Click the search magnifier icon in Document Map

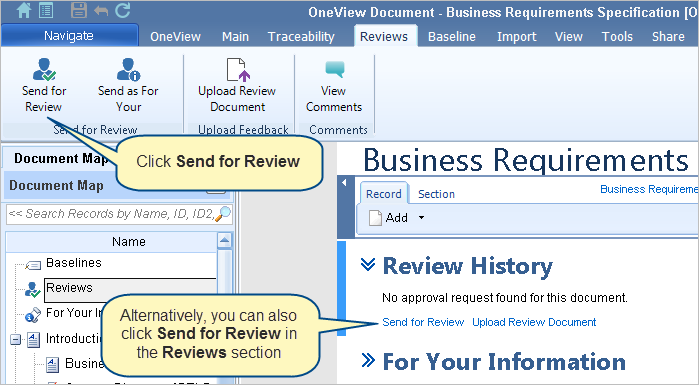coord(223,214)
